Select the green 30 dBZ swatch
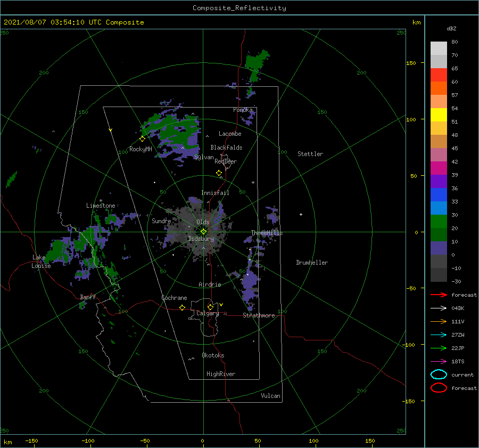The image size is (479, 448). pos(439,221)
